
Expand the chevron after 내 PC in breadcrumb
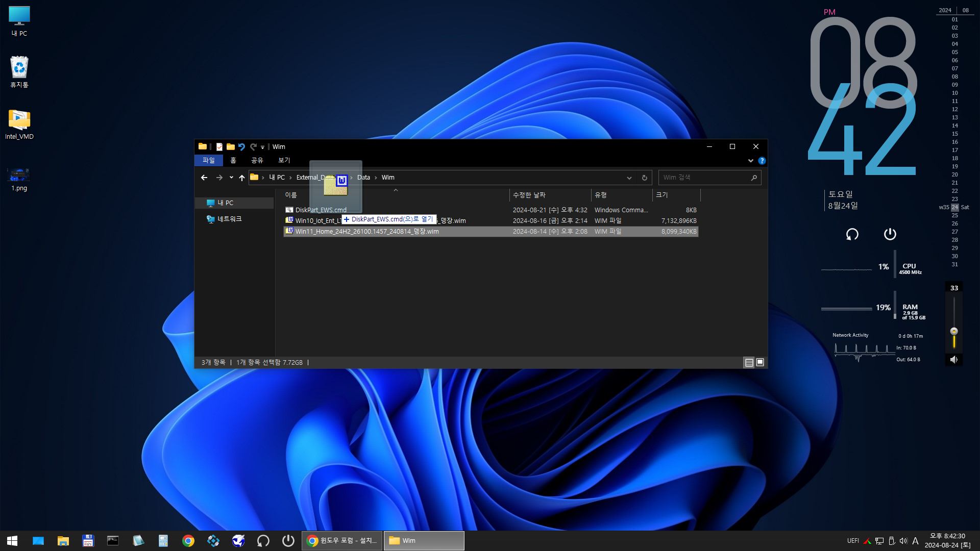[x=290, y=178]
